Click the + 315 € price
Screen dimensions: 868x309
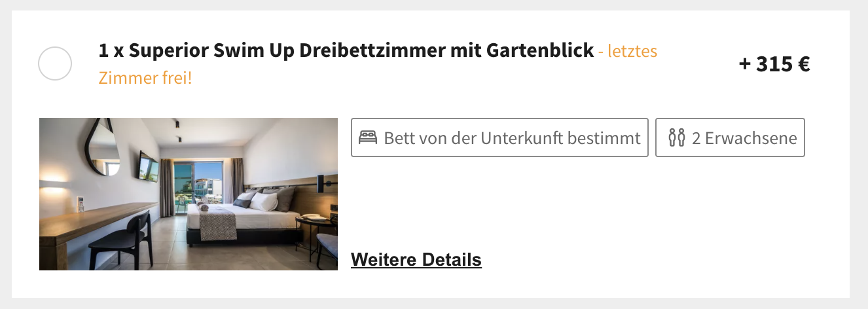pos(774,64)
